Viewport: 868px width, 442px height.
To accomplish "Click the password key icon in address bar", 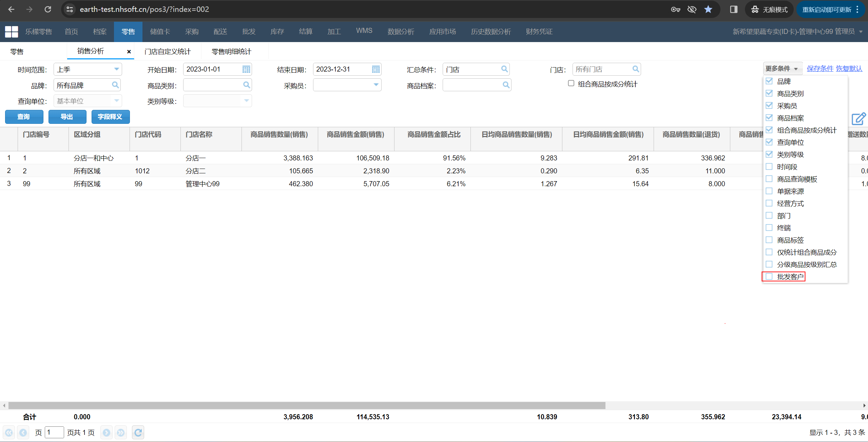I will (676, 9).
